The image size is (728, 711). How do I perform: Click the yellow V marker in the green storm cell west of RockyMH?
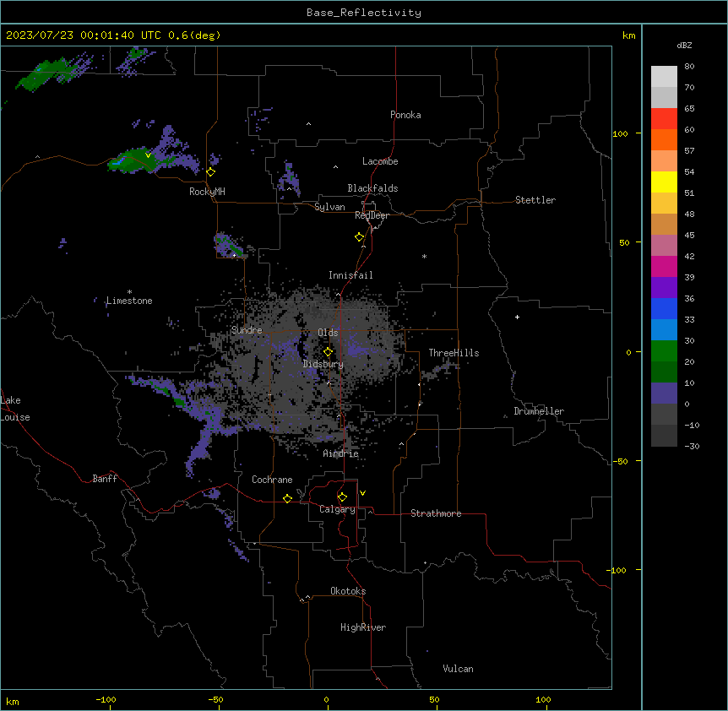click(148, 155)
